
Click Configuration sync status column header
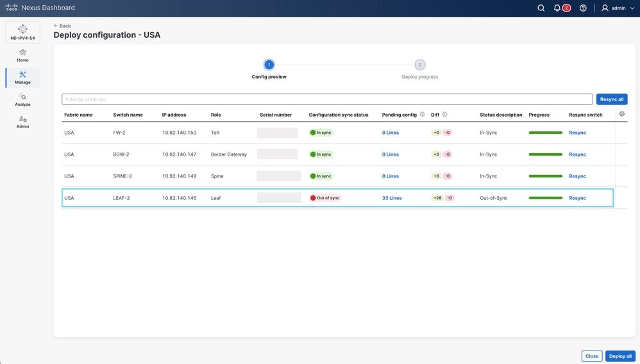tap(339, 115)
